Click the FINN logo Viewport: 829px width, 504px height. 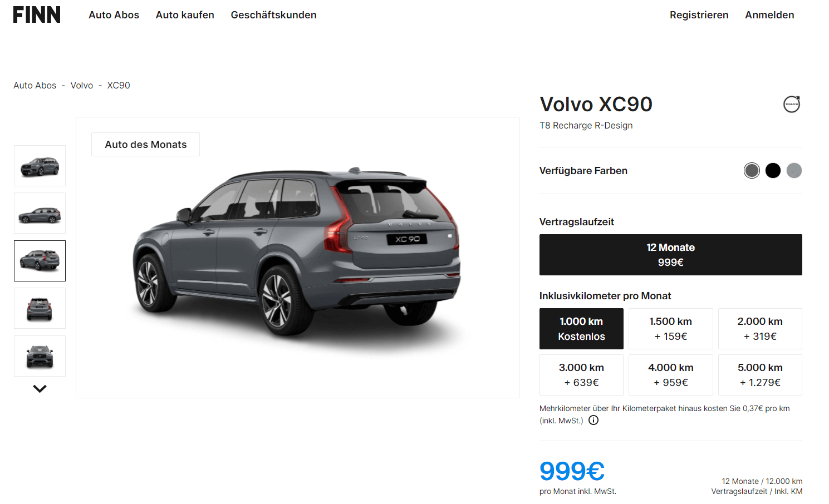click(x=37, y=15)
